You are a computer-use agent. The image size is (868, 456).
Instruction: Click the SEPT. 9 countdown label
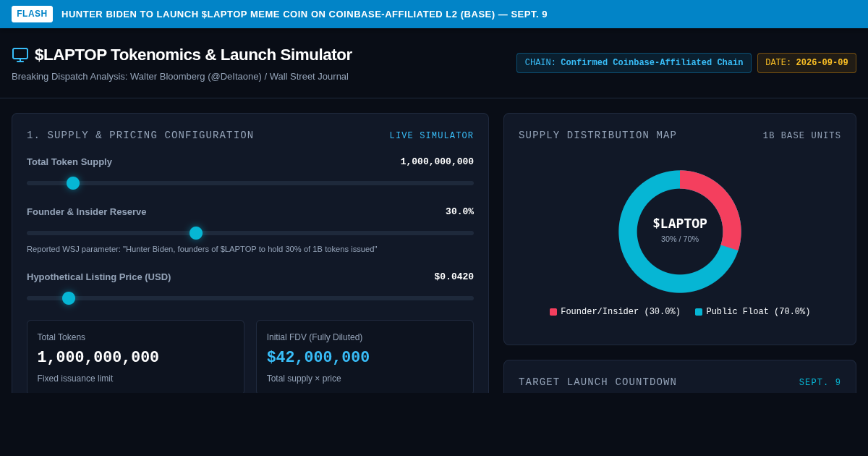point(820,383)
